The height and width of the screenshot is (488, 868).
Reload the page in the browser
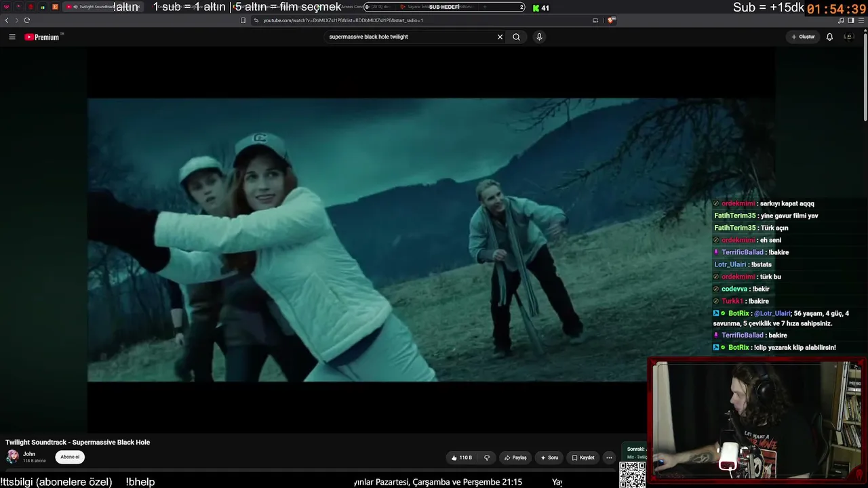(27, 20)
